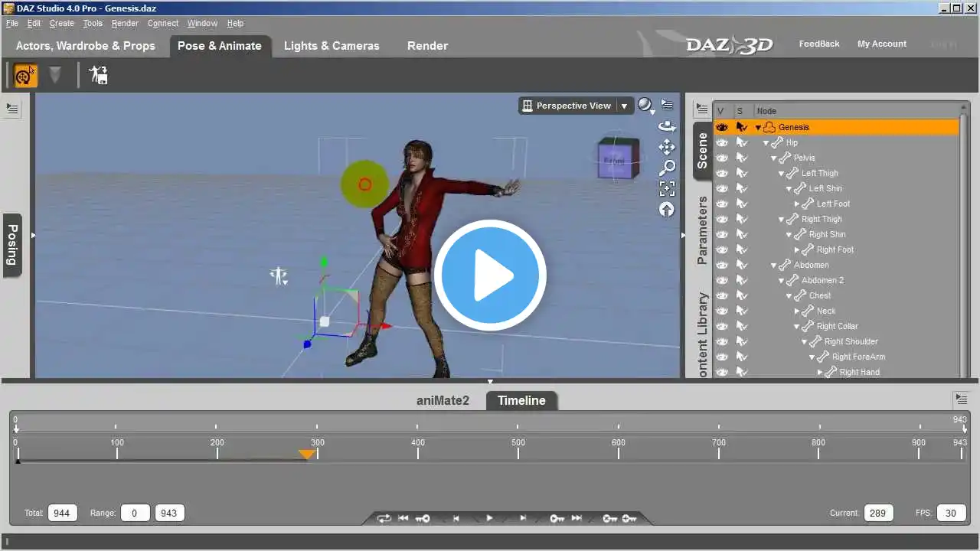Open the left pane options menu icon
This screenshot has height=551, width=980.
click(12, 109)
